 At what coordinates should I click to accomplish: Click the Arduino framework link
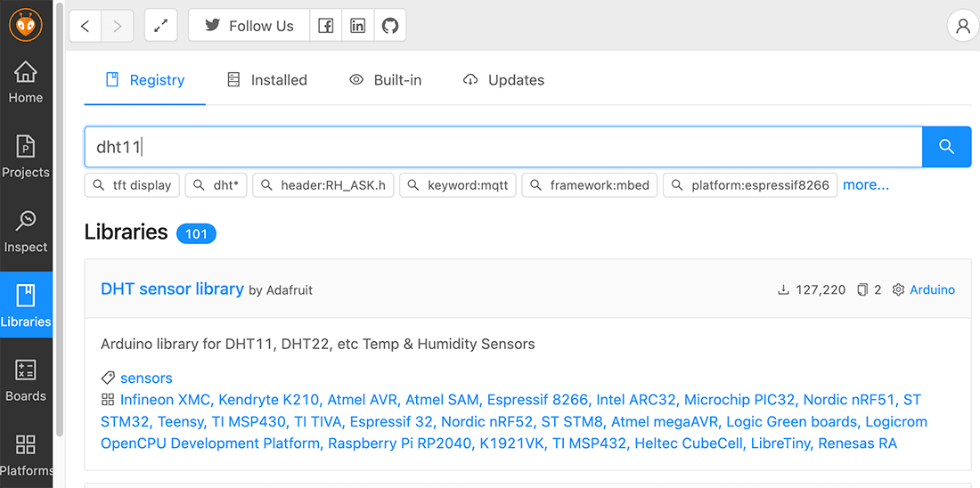pyautogui.click(x=933, y=290)
